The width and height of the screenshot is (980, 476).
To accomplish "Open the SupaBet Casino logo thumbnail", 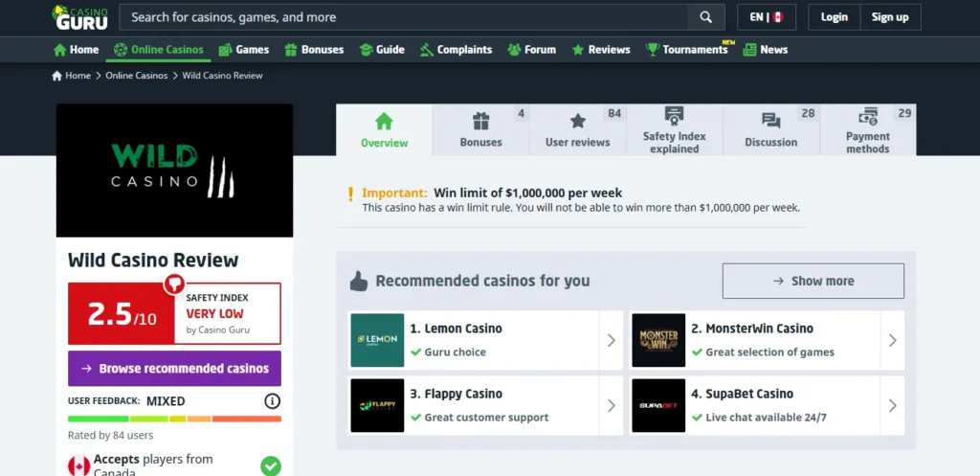I will pyautogui.click(x=658, y=405).
